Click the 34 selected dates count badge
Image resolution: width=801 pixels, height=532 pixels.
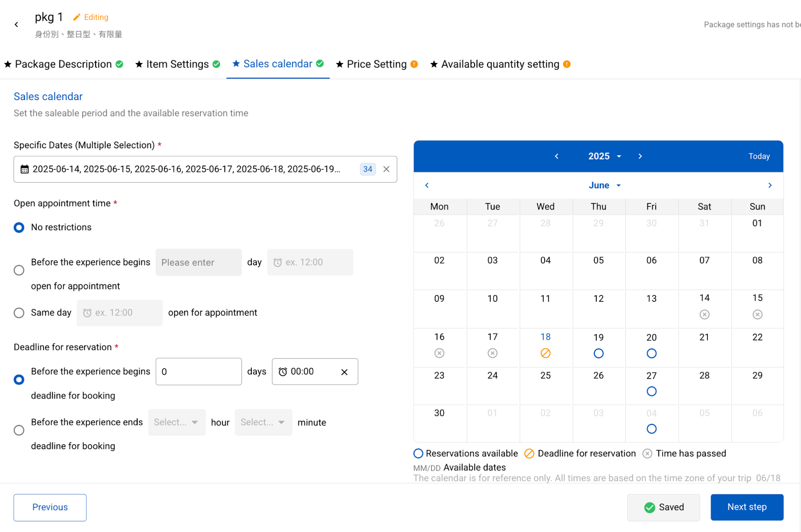[368, 169]
